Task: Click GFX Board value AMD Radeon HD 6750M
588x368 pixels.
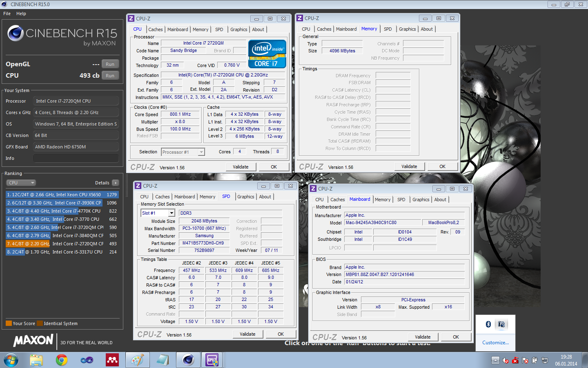Action: coord(76,147)
